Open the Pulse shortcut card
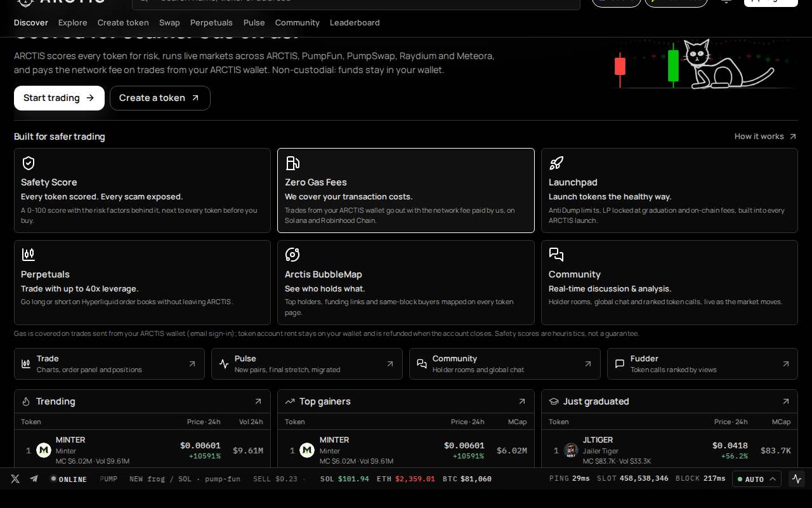The height and width of the screenshot is (508, 812). click(307, 364)
